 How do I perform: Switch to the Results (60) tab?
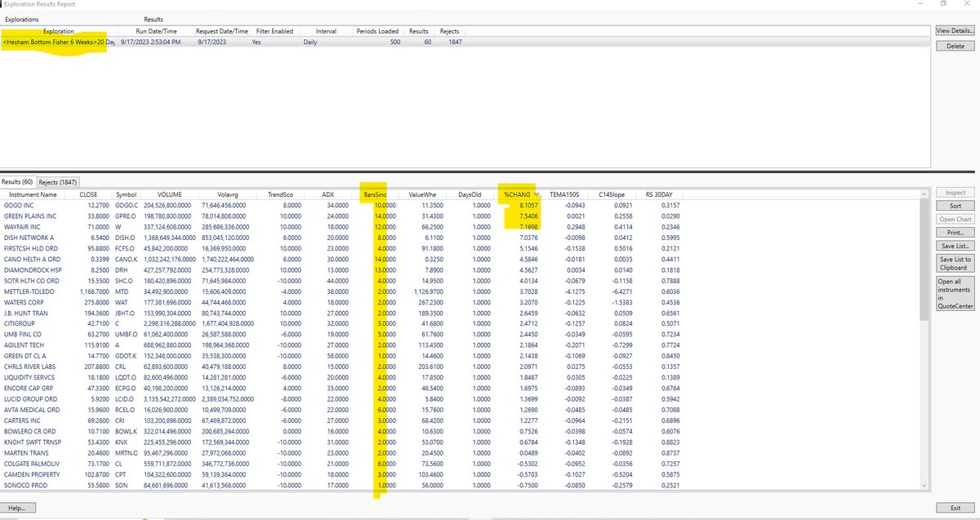17,181
